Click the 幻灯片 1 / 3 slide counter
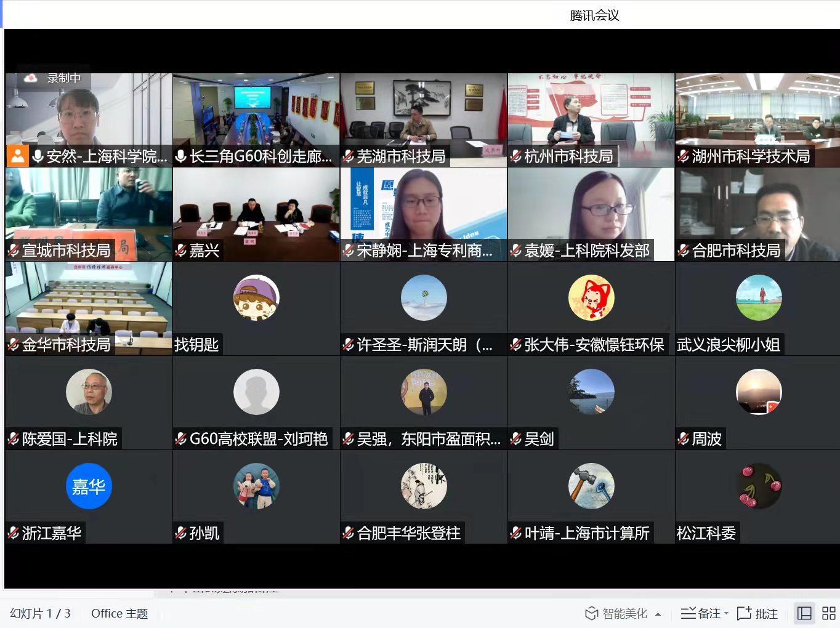This screenshot has width=840, height=628. (40, 613)
